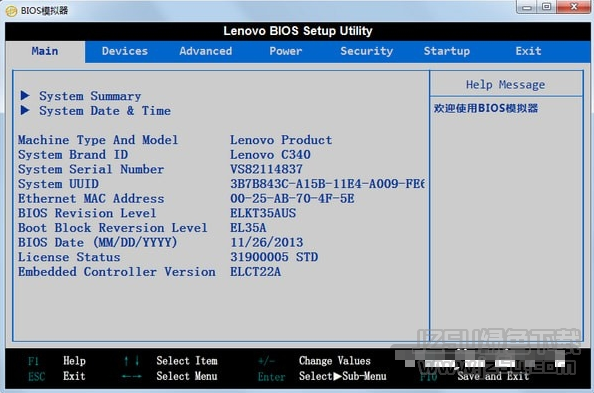Open System Summary submenu entry
594x393 pixels.
[90, 96]
